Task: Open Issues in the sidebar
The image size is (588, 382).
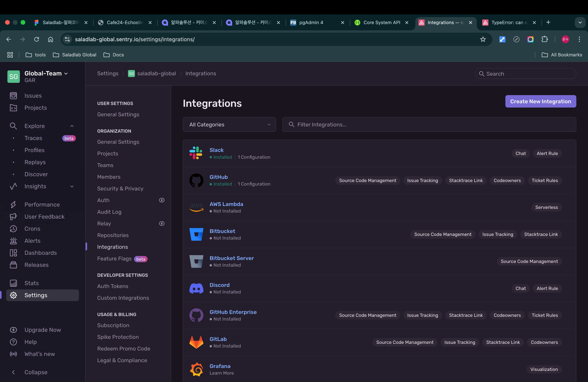Action: coord(33,96)
